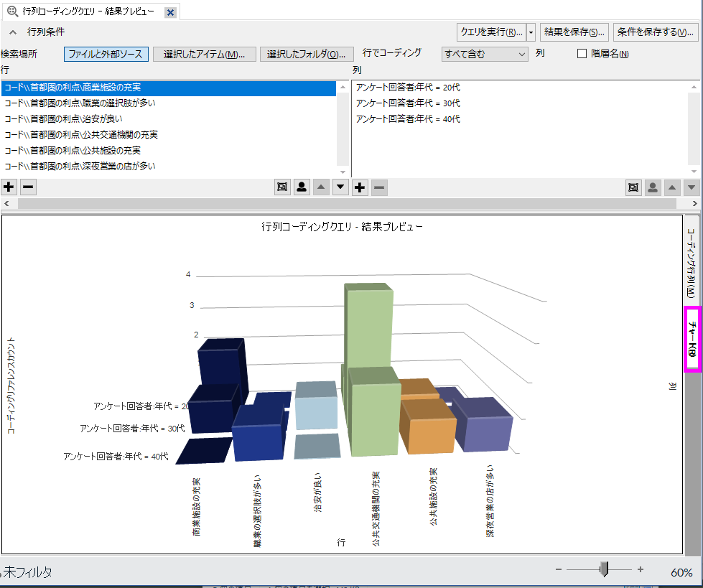
Task: Click the 結果を保存(S)... button
Action: click(x=574, y=32)
